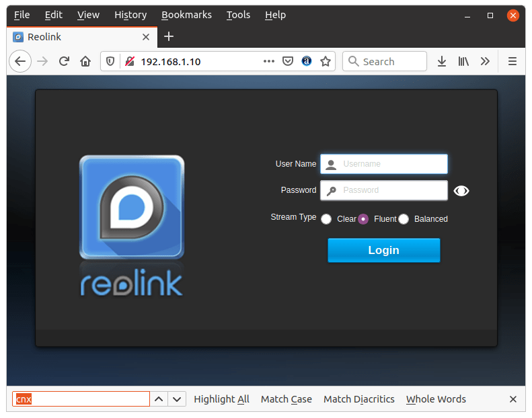This screenshot has height=418, width=532.
Task: Click the magnifier in the search box
Action: pyautogui.click(x=353, y=61)
